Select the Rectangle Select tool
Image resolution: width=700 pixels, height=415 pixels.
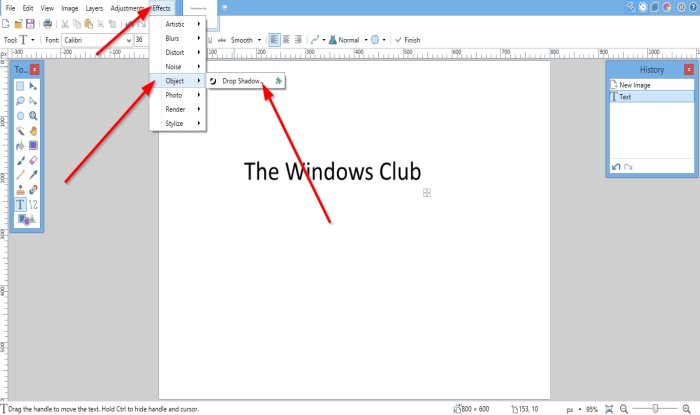click(x=20, y=86)
